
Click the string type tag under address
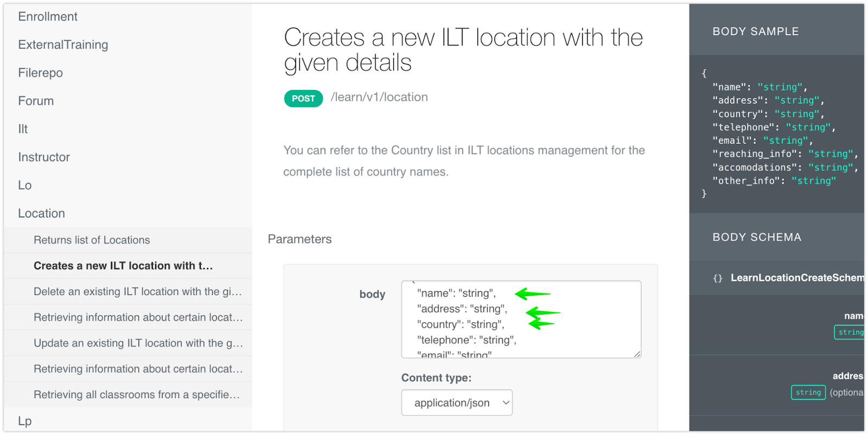[x=808, y=393]
